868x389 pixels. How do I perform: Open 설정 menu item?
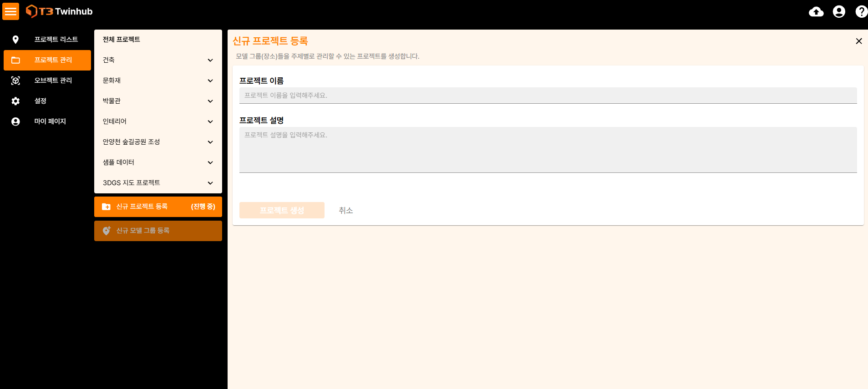click(47, 101)
